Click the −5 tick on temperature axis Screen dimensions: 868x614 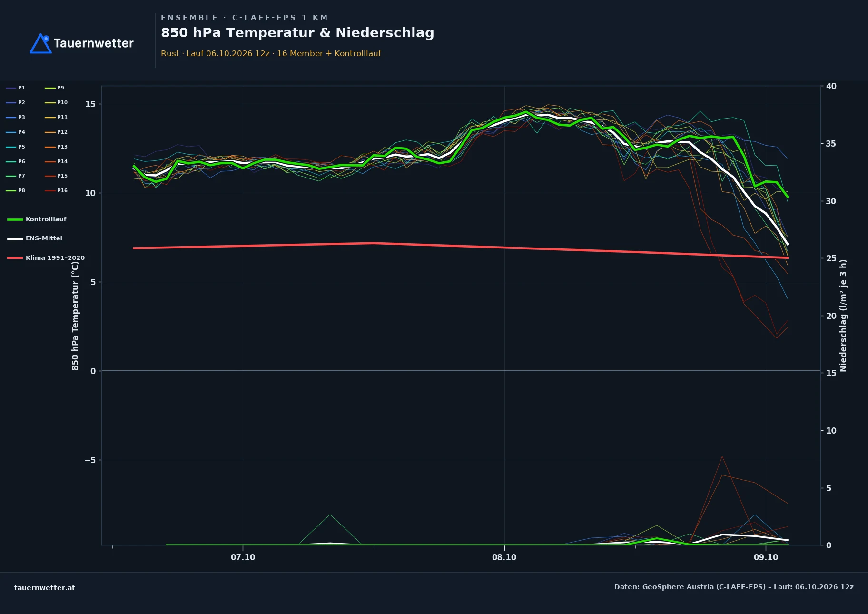click(90, 460)
